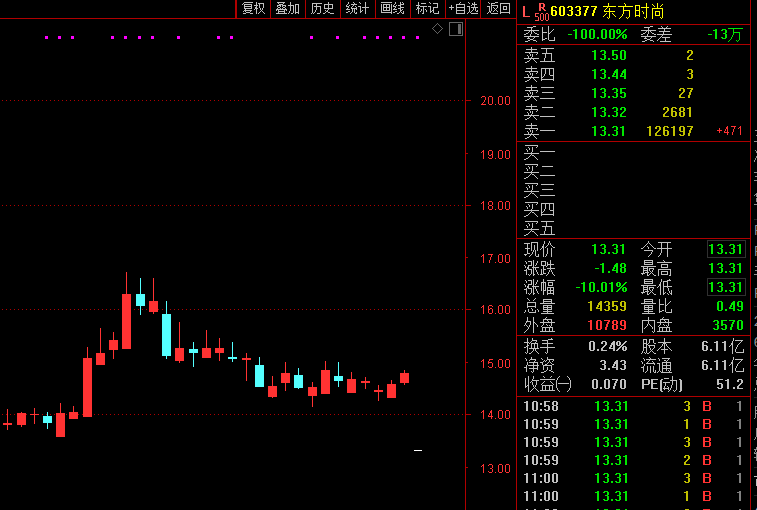
Task: Click the 委比 value -100.00%
Action: point(597,34)
